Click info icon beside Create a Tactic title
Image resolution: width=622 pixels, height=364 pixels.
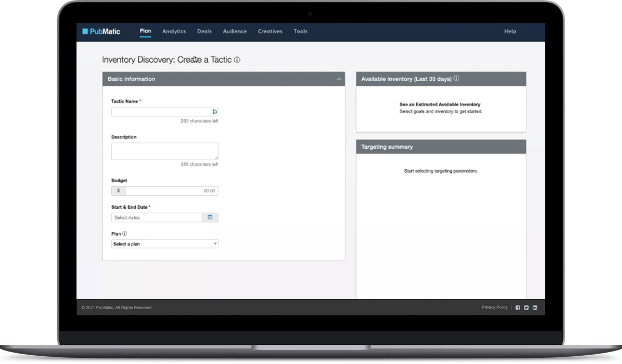coord(237,60)
